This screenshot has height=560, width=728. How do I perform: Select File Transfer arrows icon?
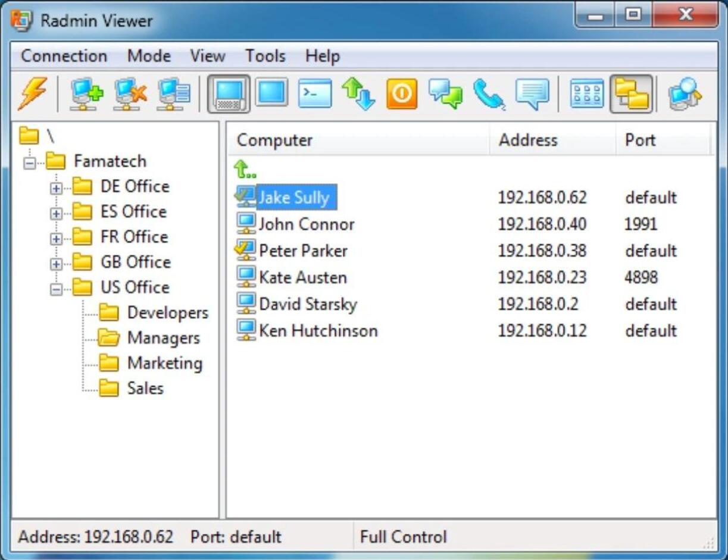(358, 94)
